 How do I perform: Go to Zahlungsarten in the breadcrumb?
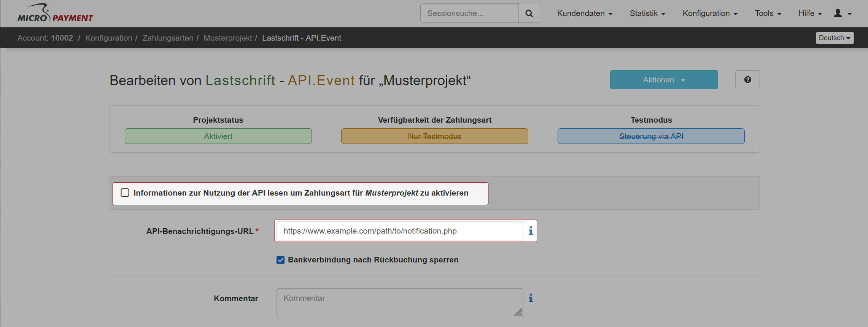tap(168, 38)
